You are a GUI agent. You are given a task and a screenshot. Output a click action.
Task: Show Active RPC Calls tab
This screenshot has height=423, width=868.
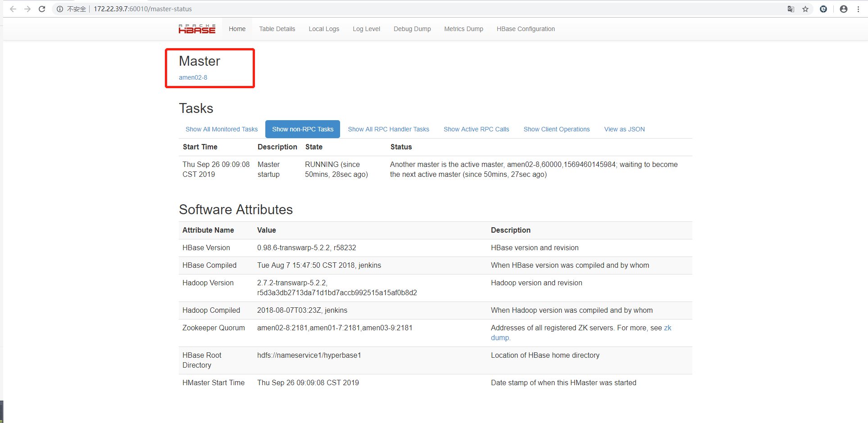click(476, 129)
